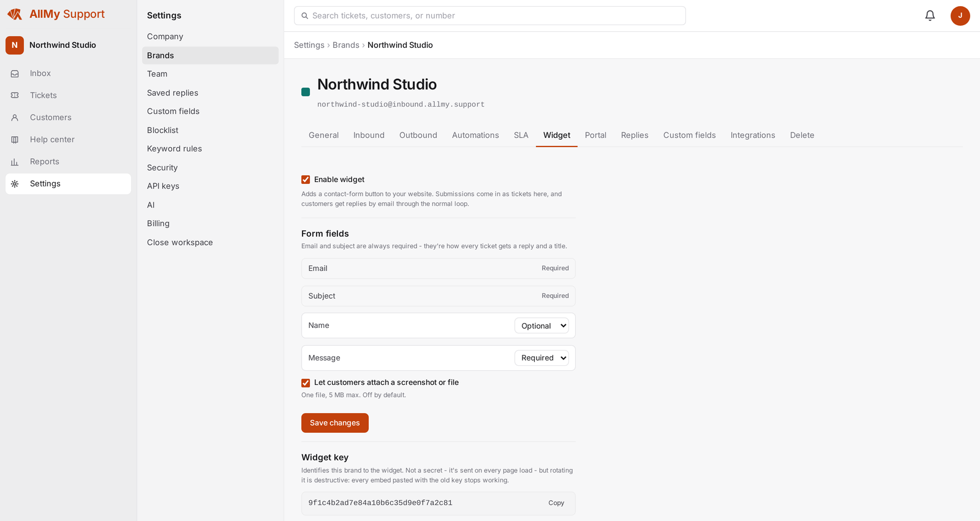The height and width of the screenshot is (521, 980).
Task: Click the teal brand color swatch
Action: pyautogui.click(x=306, y=92)
